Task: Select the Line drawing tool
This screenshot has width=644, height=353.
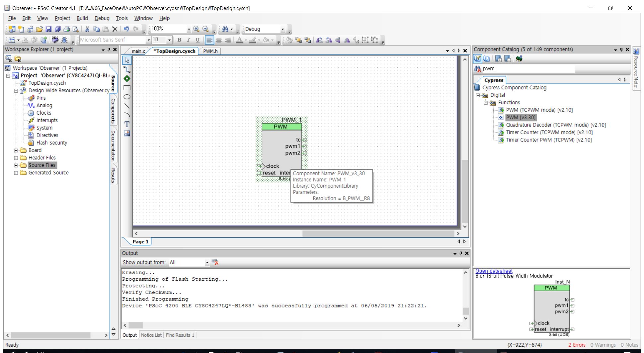Action: pos(127,106)
